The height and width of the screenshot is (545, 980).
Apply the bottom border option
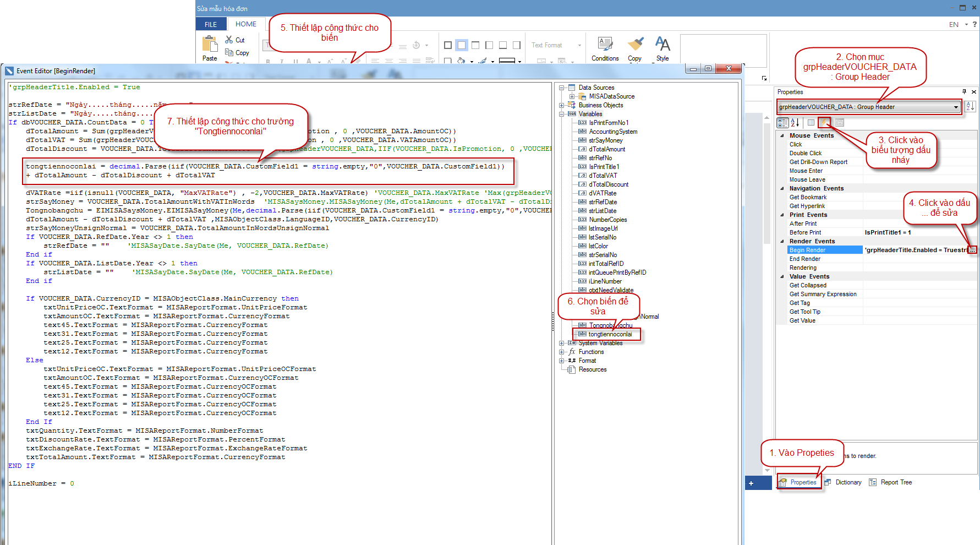503,45
